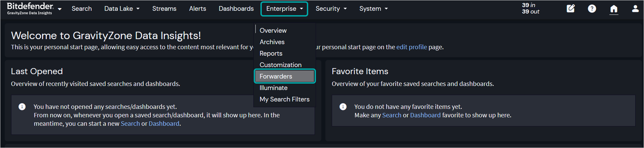Go to the home start page icon
Viewport: 644px width, 148px height.
click(614, 9)
